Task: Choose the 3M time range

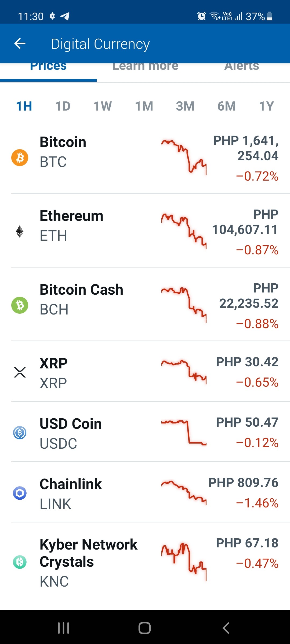Action: tap(185, 106)
